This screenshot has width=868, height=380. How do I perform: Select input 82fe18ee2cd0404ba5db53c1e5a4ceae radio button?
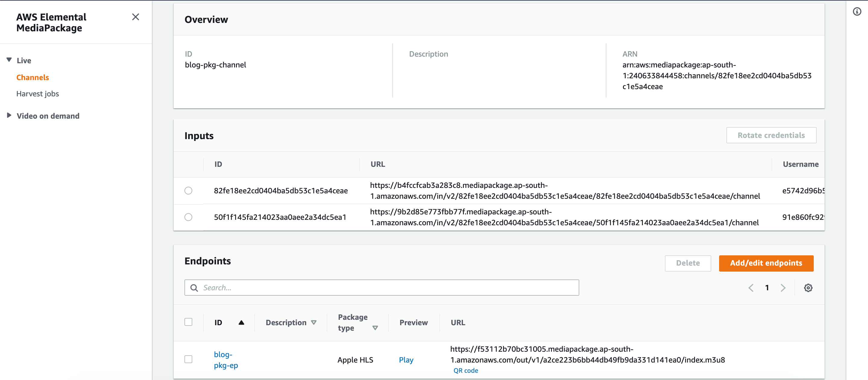pyautogui.click(x=188, y=191)
